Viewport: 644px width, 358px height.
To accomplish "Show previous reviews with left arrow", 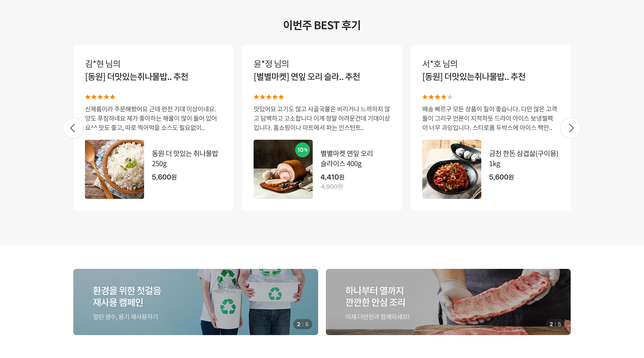I will tap(73, 128).
